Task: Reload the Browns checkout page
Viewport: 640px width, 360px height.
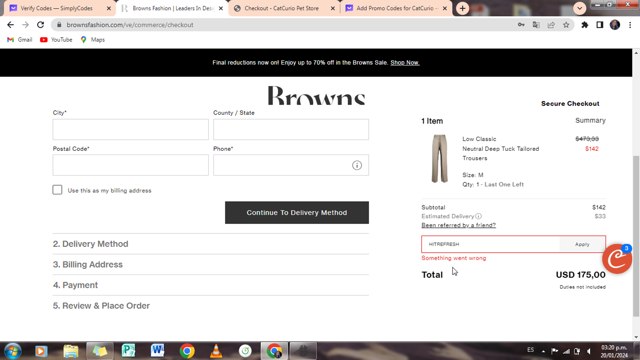Action: point(40,25)
